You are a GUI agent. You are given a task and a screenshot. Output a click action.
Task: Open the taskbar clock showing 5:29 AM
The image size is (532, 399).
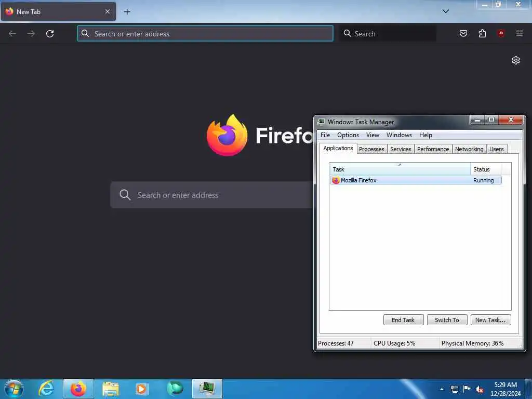click(506, 389)
